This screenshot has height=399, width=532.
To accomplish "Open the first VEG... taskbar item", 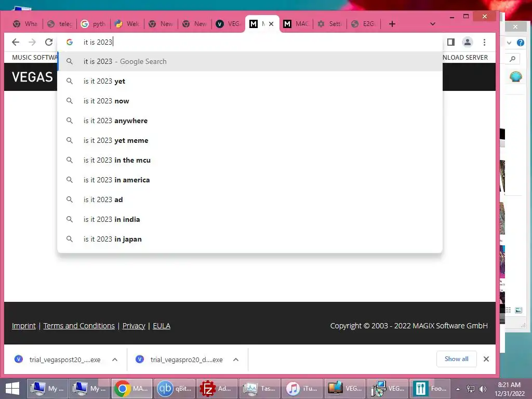I will pos(344,389).
